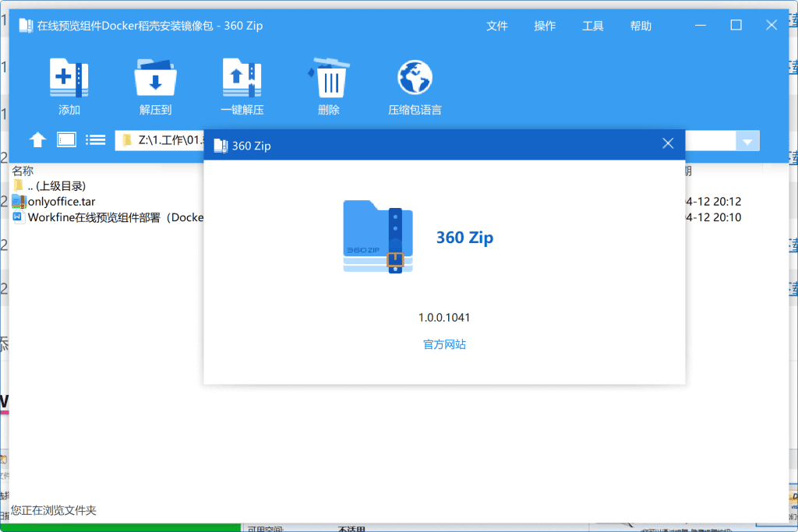Screen dimensions: 798x532
Task: Click the Add (添加) toolbar icon
Action: point(69,78)
